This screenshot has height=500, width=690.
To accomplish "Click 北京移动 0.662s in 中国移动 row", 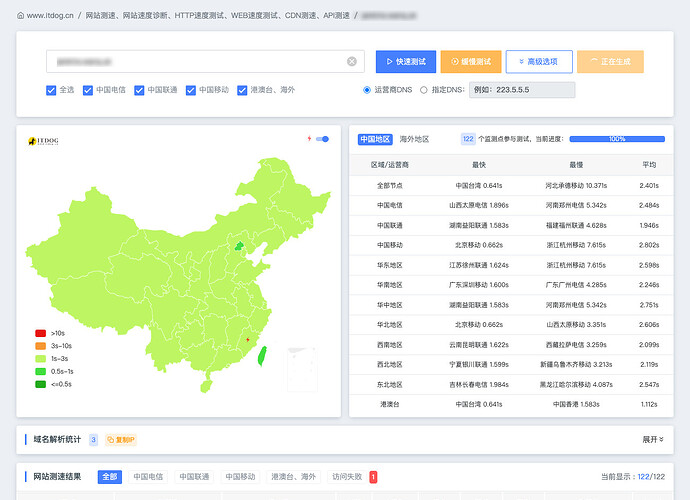I will click(479, 245).
